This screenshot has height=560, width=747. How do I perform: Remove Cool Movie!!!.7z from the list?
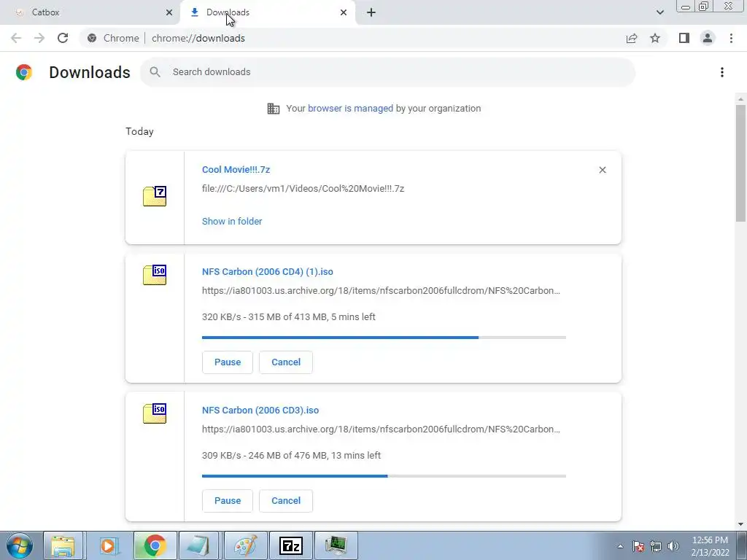pyautogui.click(x=602, y=170)
